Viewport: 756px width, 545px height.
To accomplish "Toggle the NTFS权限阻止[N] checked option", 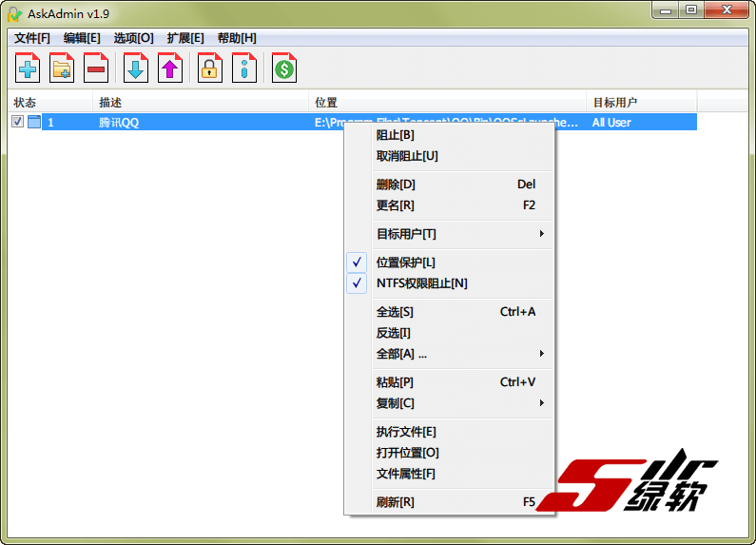I will point(421,283).
